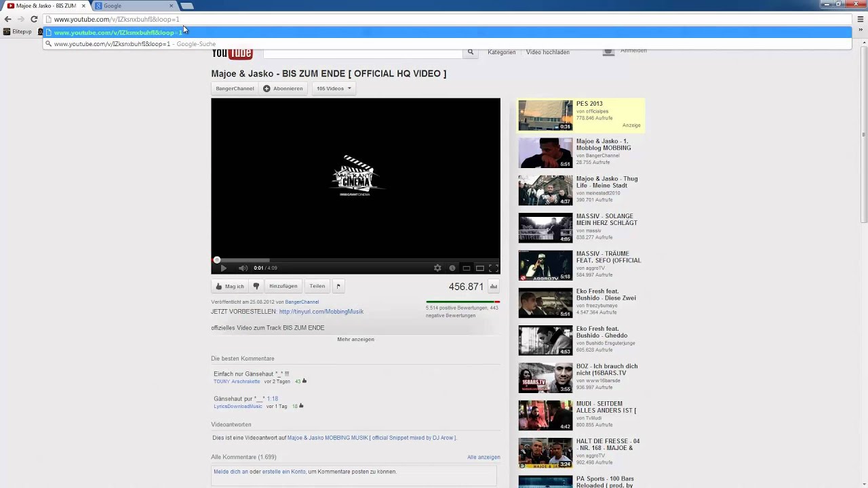The height and width of the screenshot is (488, 868).
Task: Click the YouTube search magnifier button
Action: [x=470, y=52]
